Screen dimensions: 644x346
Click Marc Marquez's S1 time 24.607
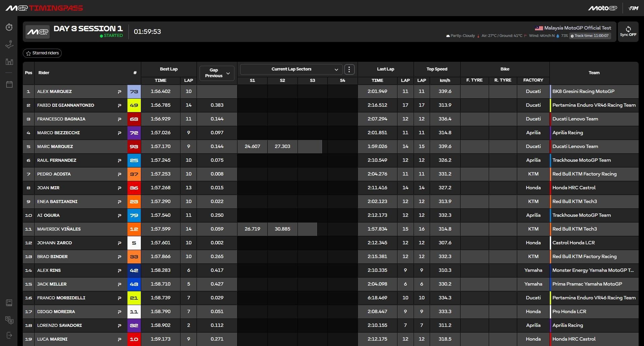tap(252, 147)
